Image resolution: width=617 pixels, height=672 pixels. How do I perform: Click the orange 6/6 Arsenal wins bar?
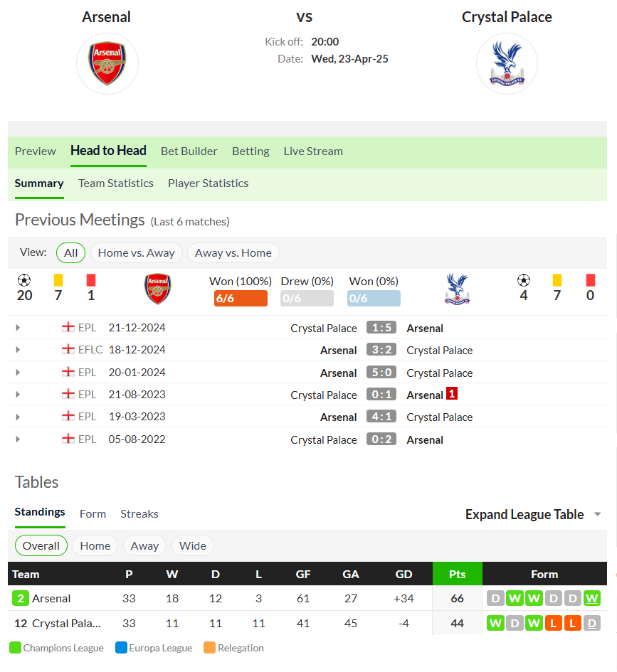tap(241, 298)
